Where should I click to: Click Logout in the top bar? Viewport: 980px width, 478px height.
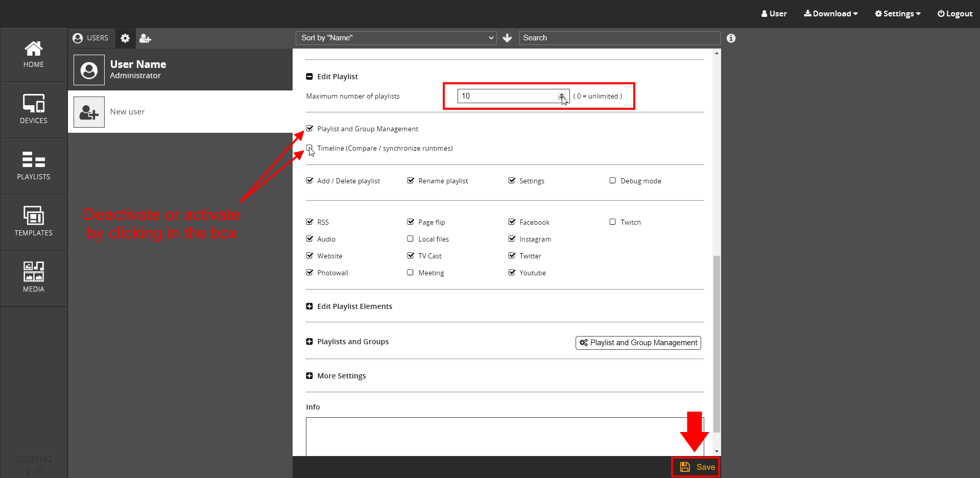pyautogui.click(x=955, y=14)
